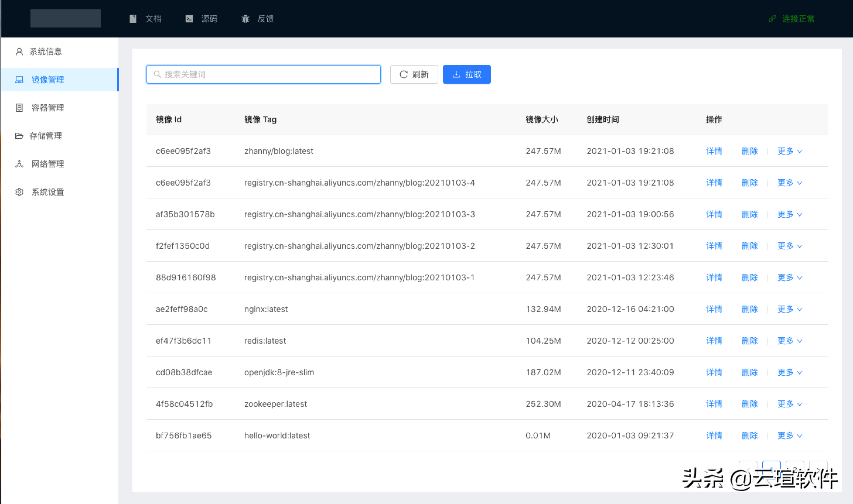
Task: View 详情 of blog:20210103-3 image
Action: pyautogui.click(x=714, y=214)
